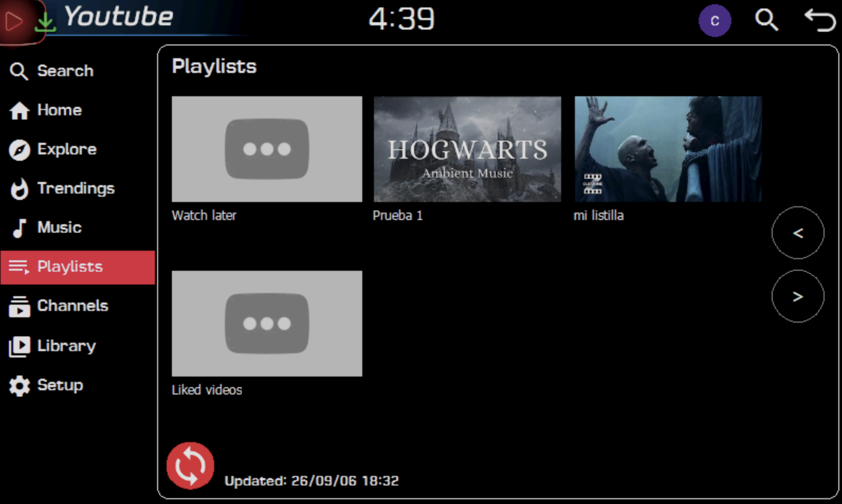Image resolution: width=842 pixels, height=504 pixels.
Task: Click the 'Prueba 1' playlist title
Action: [x=398, y=215]
